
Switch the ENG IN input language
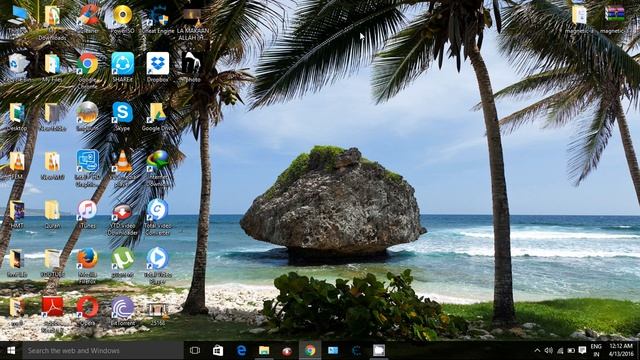click(596, 350)
